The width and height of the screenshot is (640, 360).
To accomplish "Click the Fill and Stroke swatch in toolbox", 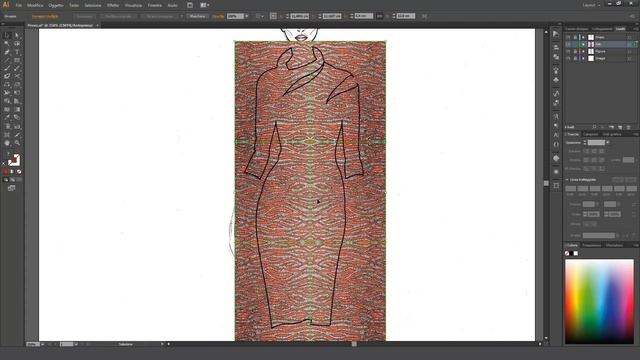I will pos(13,160).
